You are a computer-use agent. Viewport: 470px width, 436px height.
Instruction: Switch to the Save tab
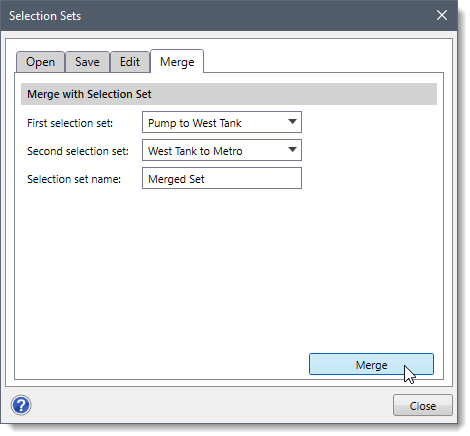pos(87,62)
